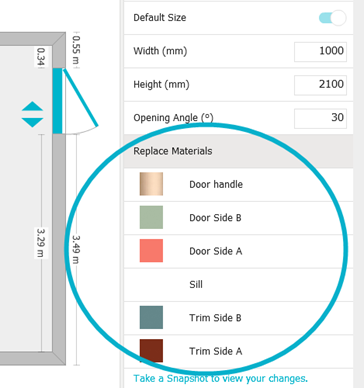The width and height of the screenshot is (364, 388).
Task: Click the Height (mm) input field
Action: (320, 85)
